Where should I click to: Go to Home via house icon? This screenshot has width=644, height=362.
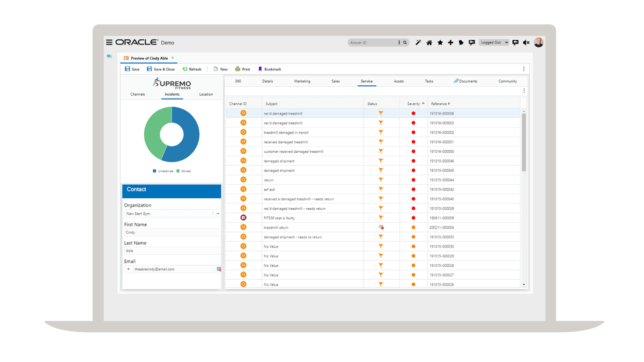coord(429,43)
